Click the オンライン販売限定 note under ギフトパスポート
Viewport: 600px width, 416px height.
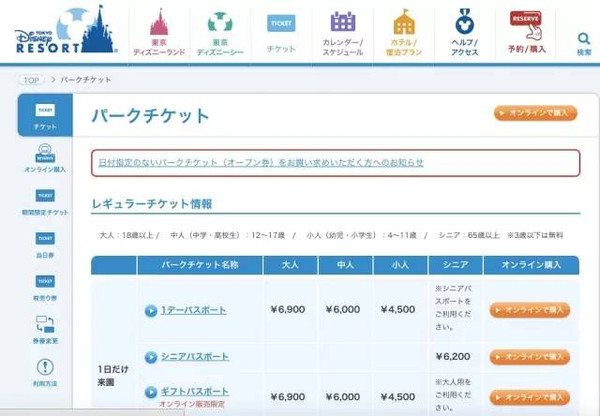192,404
